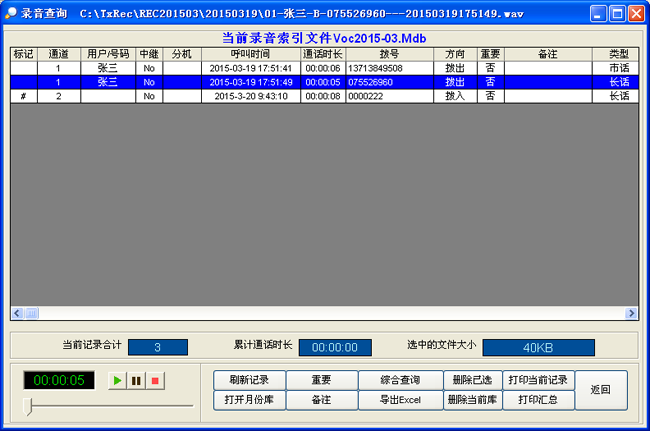The image size is (650, 431).
Task: Pause the recording playback
Action: (136, 381)
